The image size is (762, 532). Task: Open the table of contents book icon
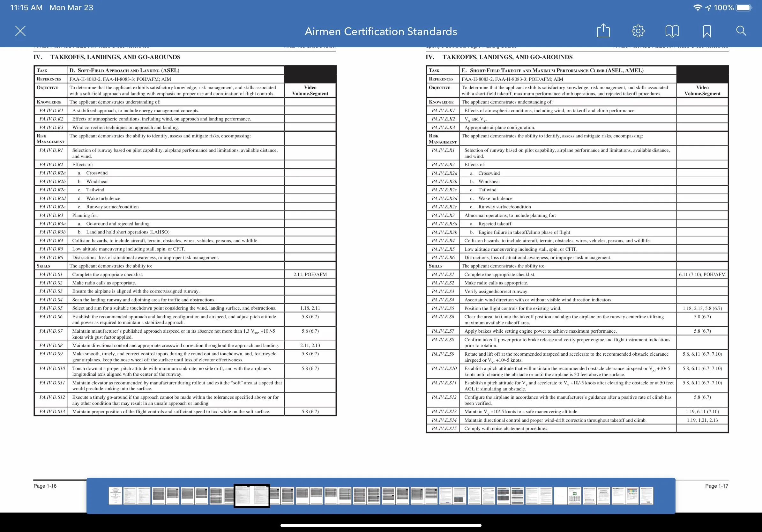[x=672, y=31]
